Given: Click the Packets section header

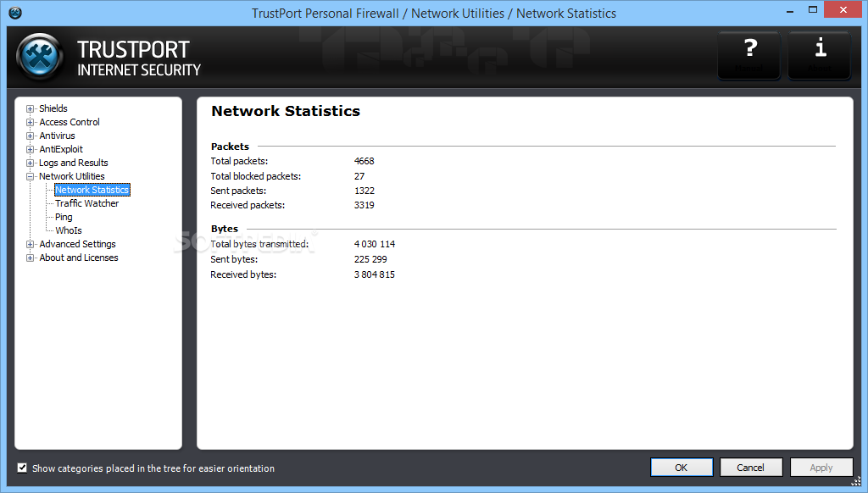Looking at the screenshot, I should pos(230,147).
